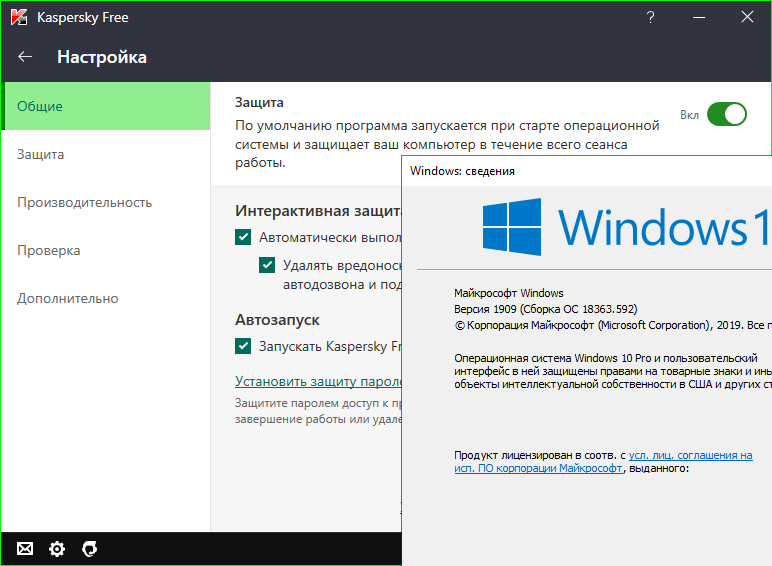Click the Версия 1909 build text

point(546,309)
